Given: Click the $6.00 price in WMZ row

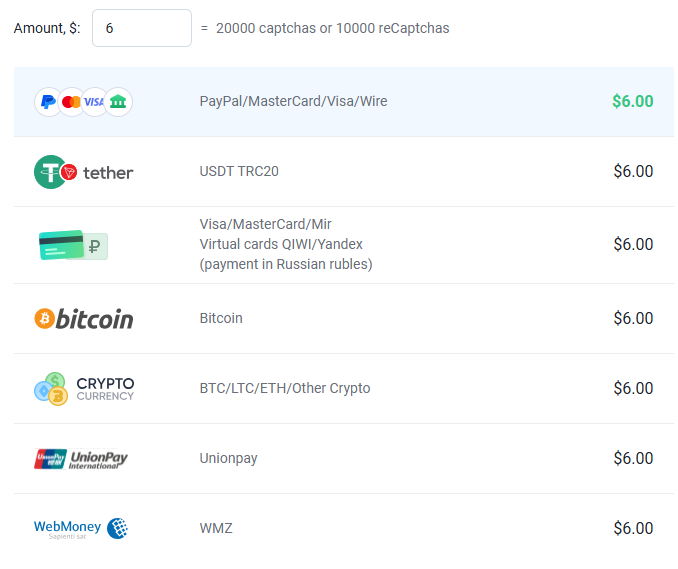Looking at the screenshot, I should pyautogui.click(x=633, y=528).
